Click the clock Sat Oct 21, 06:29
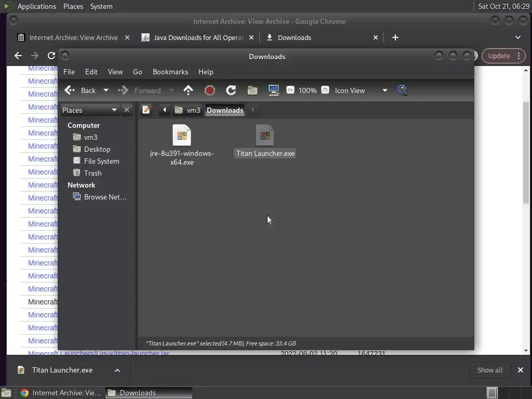Viewport: 532px width, 399px height. [503, 6]
